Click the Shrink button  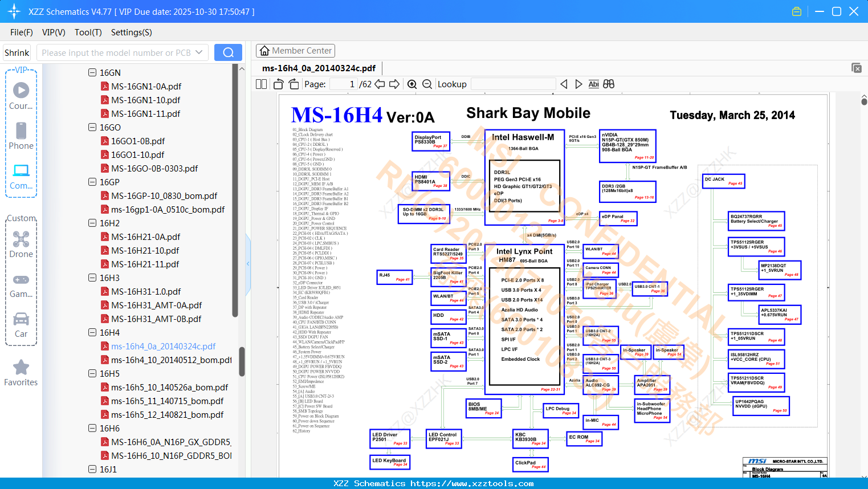click(17, 52)
